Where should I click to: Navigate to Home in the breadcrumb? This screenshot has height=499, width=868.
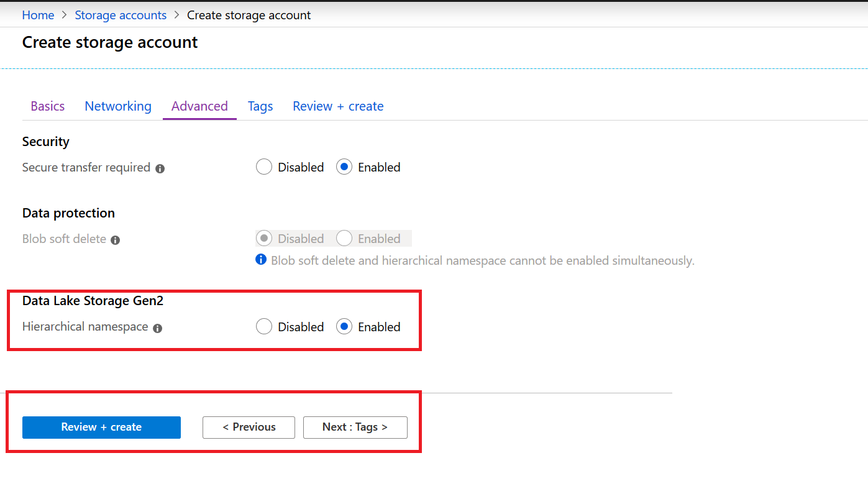point(38,15)
